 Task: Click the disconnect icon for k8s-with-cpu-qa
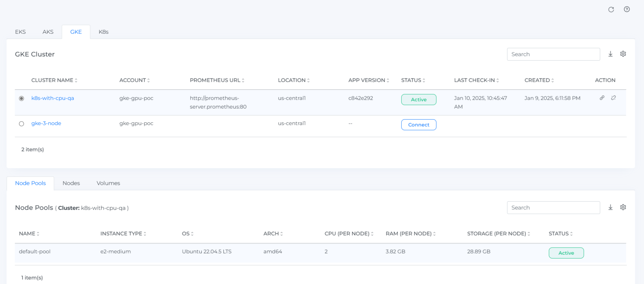(613, 98)
